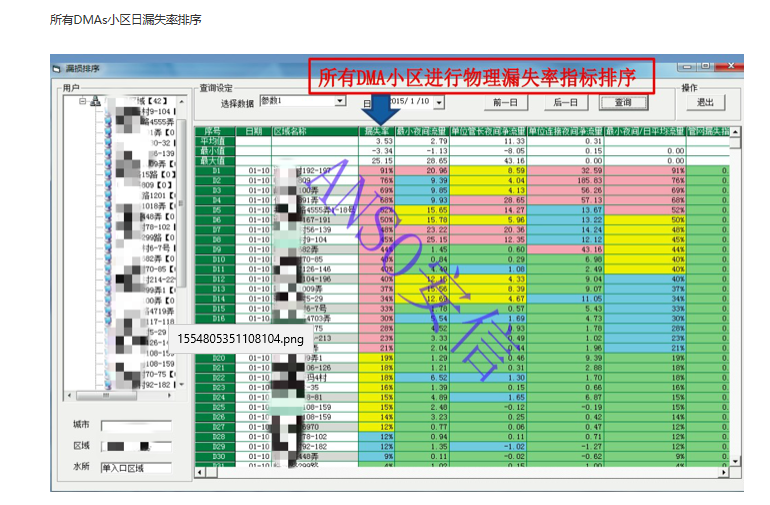Click table horizontal scrollbar left arrow

(x=199, y=472)
